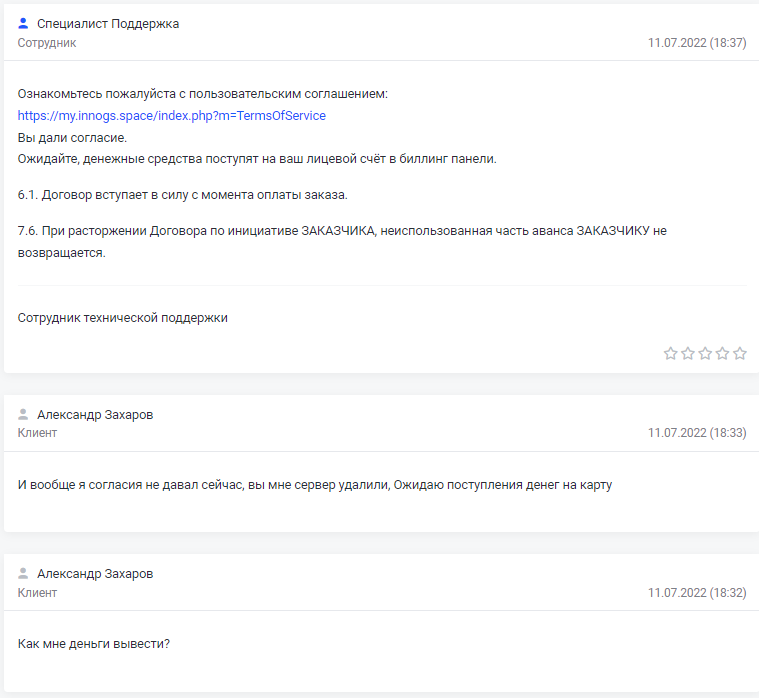Click the Сотрудник role label
Image resolution: width=759 pixels, height=698 pixels.
coord(47,43)
